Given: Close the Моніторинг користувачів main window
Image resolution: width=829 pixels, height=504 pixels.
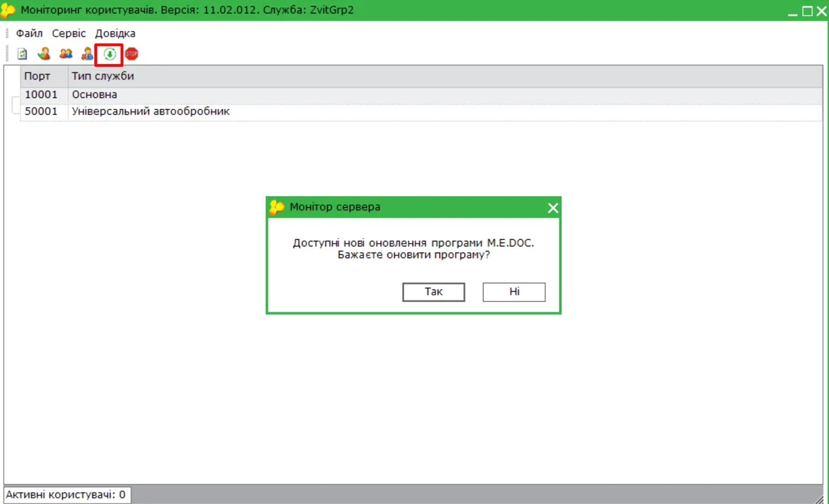Looking at the screenshot, I should pos(821,11).
